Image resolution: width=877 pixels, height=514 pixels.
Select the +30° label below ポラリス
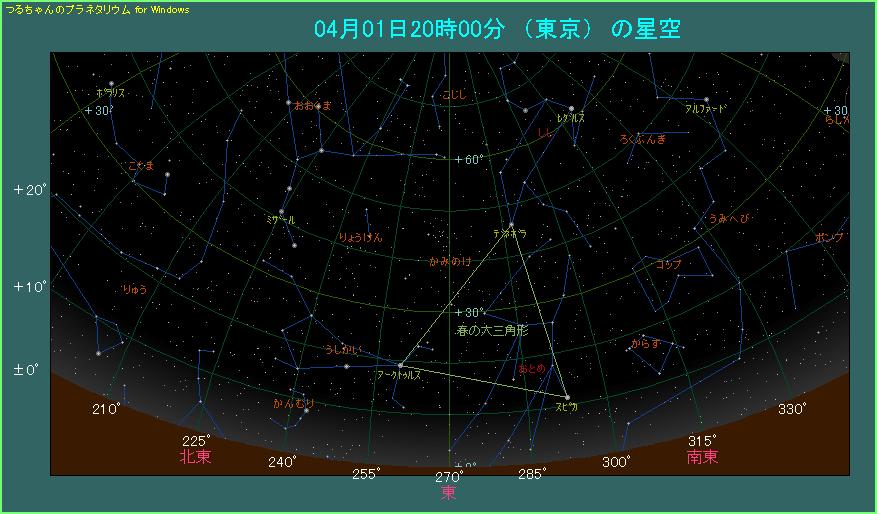point(98,111)
